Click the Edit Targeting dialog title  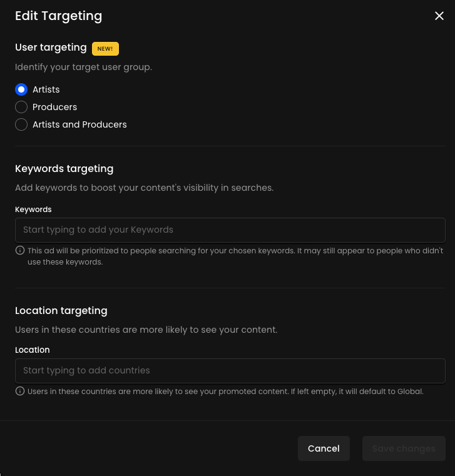tap(58, 16)
